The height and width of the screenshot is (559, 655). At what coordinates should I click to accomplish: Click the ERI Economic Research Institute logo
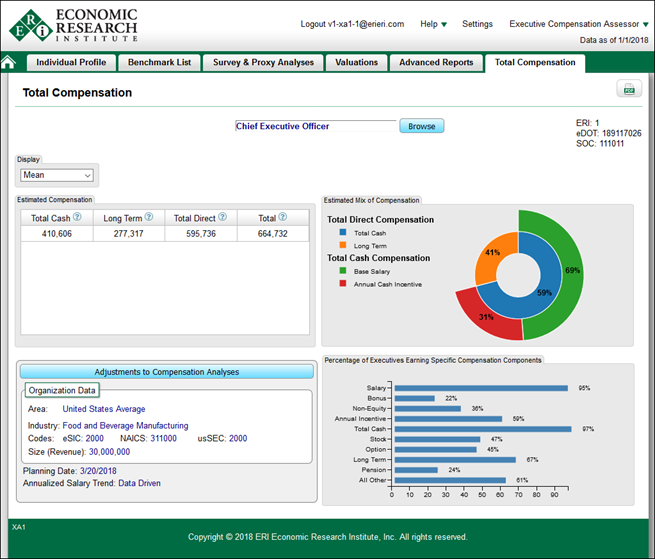coord(72,26)
